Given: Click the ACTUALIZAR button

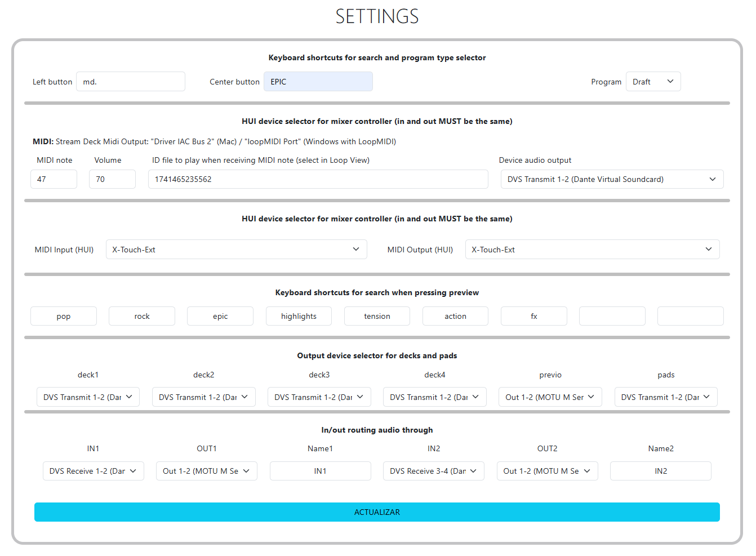Looking at the screenshot, I should [x=377, y=512].
